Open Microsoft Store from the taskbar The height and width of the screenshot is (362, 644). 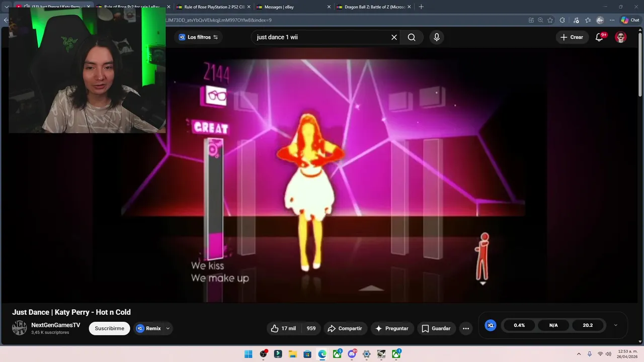click(307, 354)
